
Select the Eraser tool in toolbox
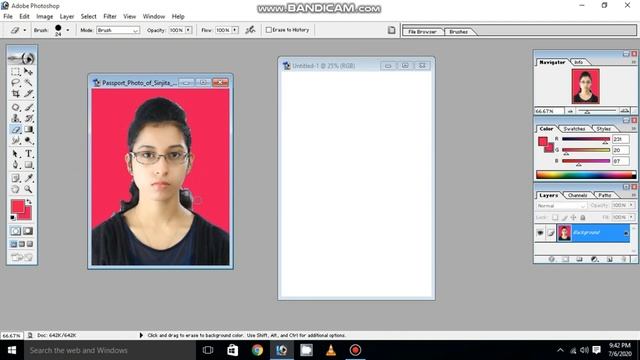tap(16, 130)
